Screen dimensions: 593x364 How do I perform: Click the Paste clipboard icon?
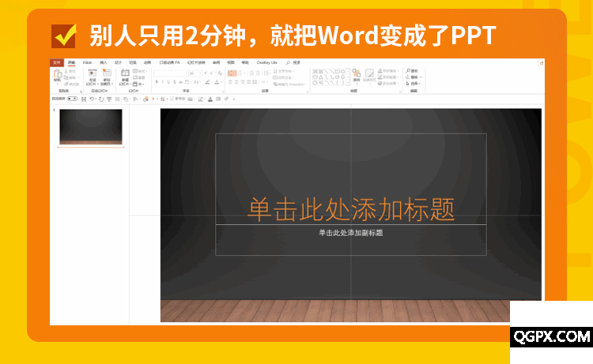[57, 73]
